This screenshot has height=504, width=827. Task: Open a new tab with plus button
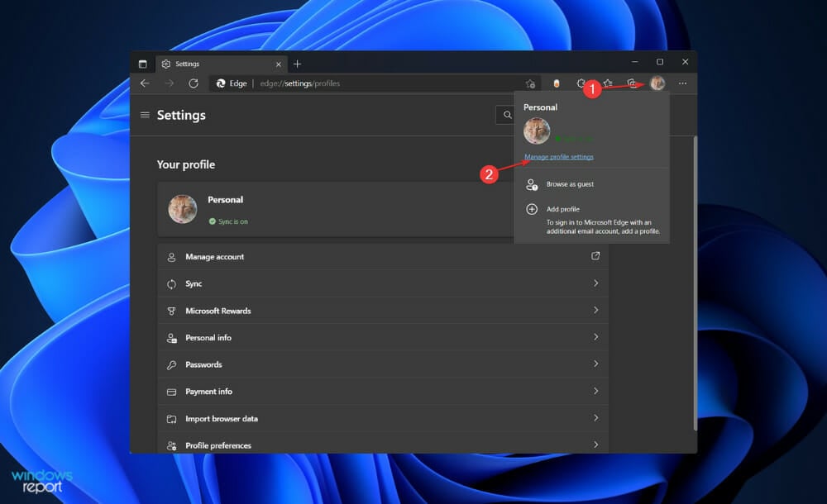[298, 64]
